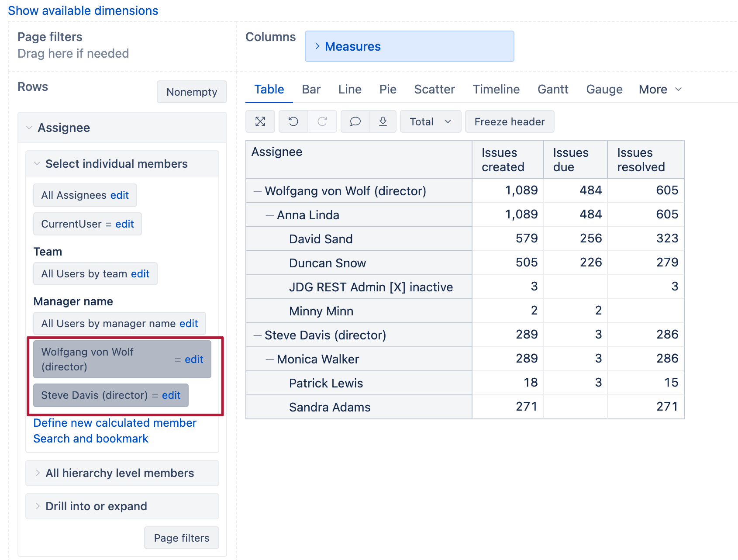This screenshot has width=738, height=560.
Task: Toggle the Nonempty rows button
Action: tap(192, 92)
